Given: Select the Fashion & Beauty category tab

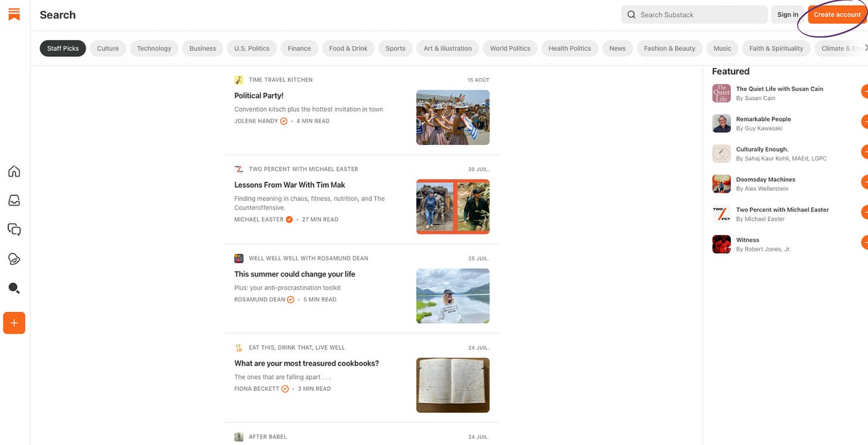Looking at the screenshot, I should [x=669, y=48].
